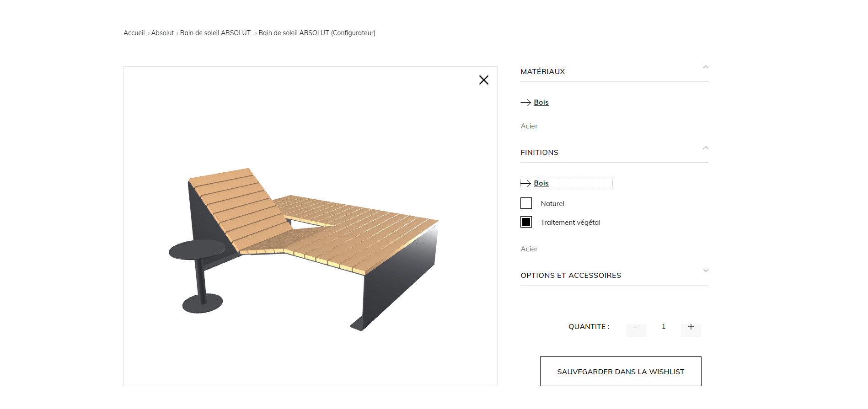
Task: Select Bois under Matériaux
Action: (541, 102)
